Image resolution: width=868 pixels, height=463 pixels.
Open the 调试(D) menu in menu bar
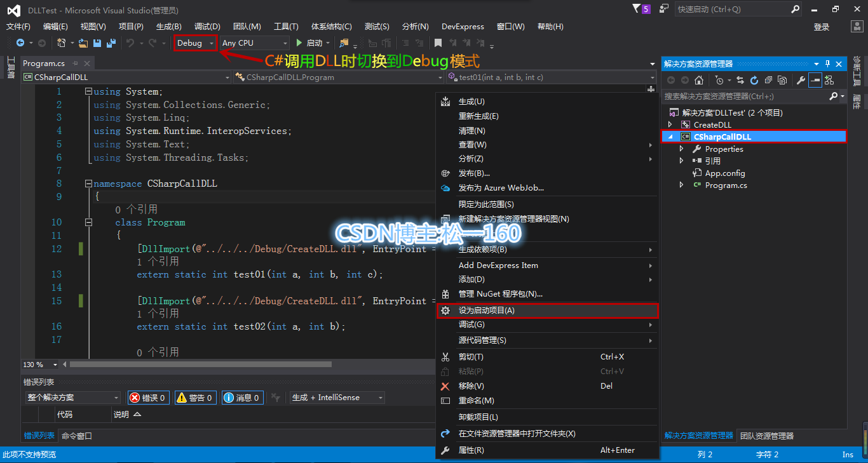pyautogui.click(x=207, y=26)
